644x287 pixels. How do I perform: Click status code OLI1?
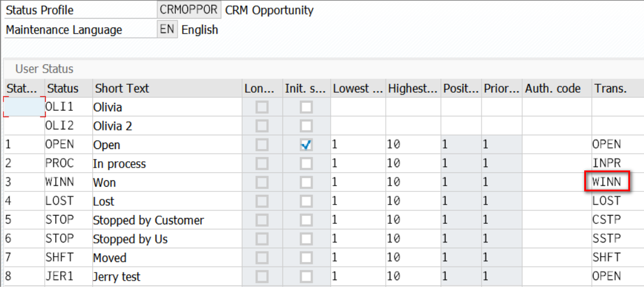[x=60, y=108]
